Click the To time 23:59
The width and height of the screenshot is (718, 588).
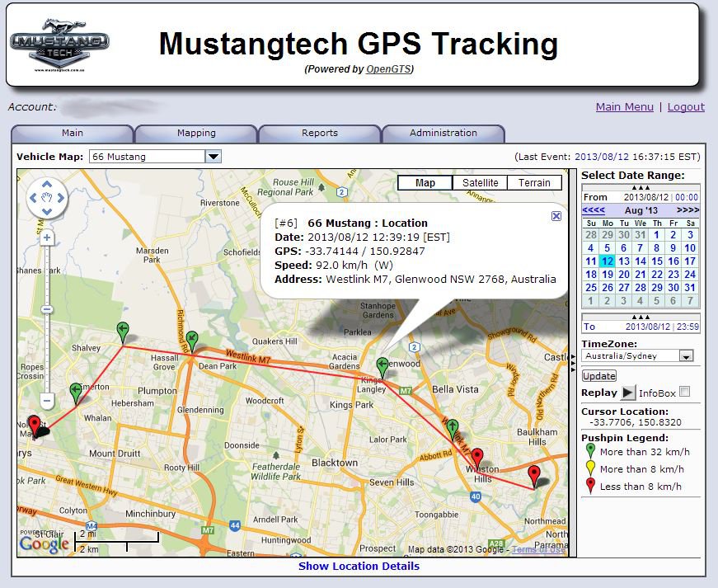click(687, 327)
